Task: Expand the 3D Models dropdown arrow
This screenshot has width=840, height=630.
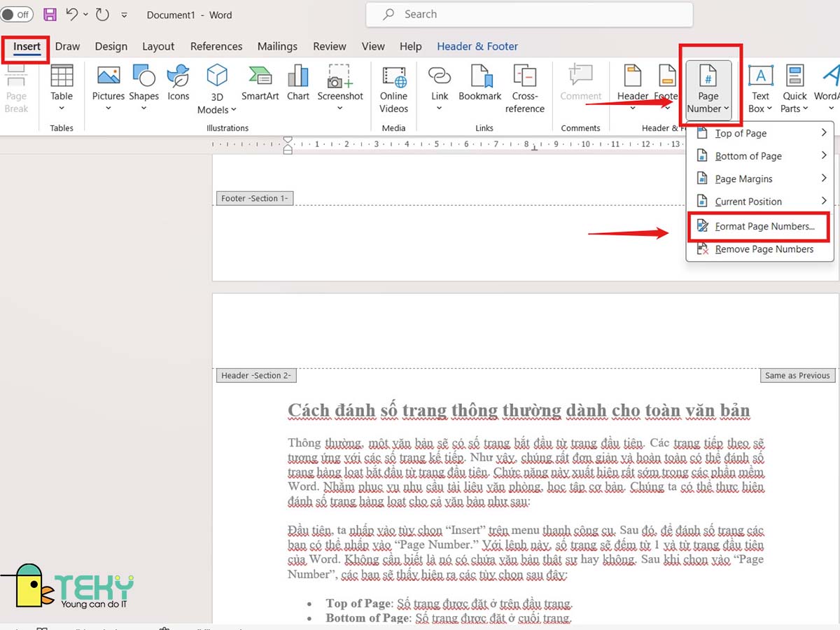Action: click(234, 110)
